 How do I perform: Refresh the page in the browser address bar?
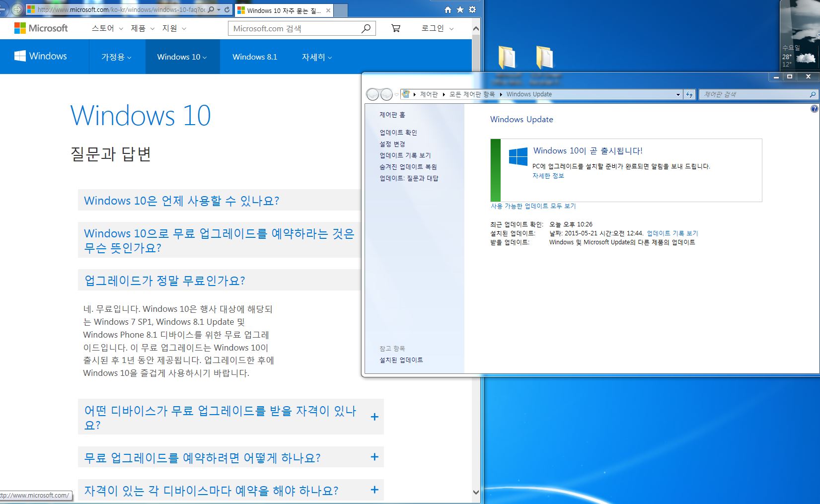pyautogui.click(x=227, y=9)
